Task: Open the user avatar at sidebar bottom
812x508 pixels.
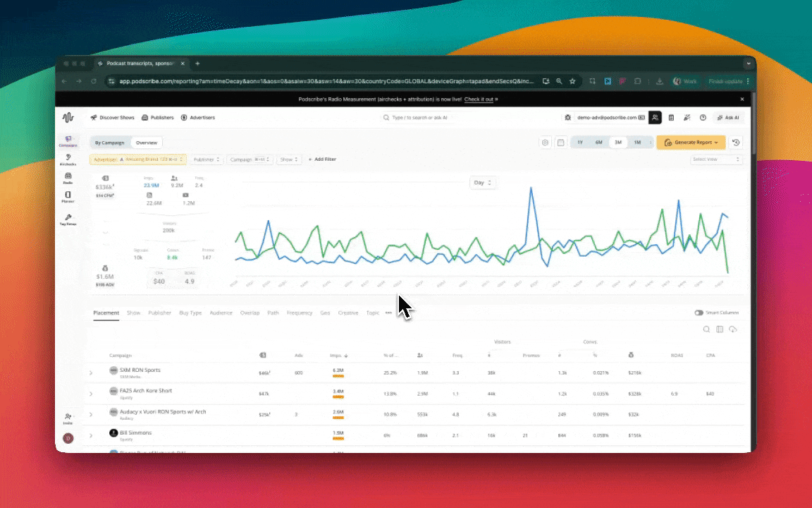Action: tap(68, 439)
